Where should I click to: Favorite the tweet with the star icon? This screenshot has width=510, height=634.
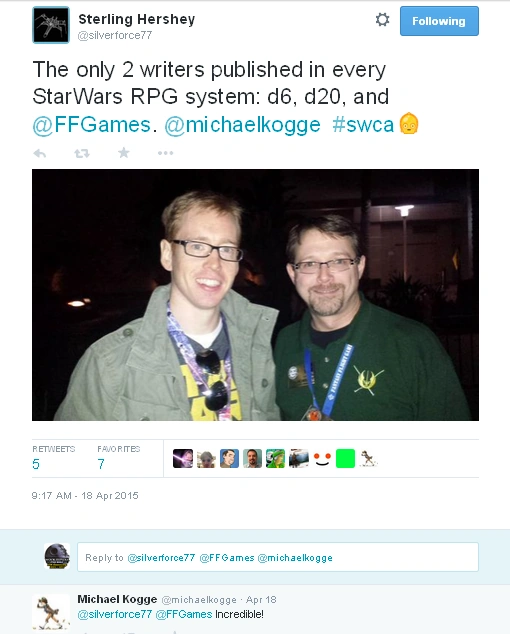(x=124, y=152)
